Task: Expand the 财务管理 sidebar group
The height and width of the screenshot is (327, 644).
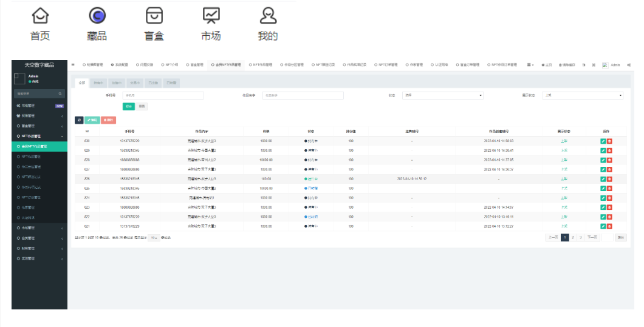Action: [x=39, y=248]
